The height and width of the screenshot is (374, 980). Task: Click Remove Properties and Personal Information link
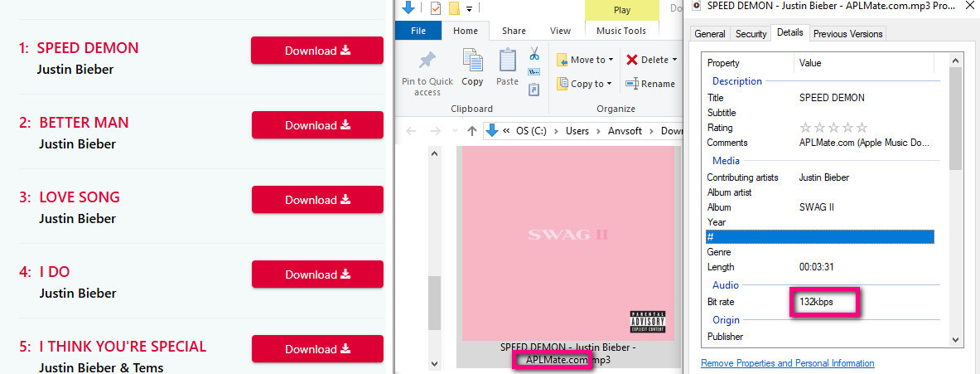pyautogui.click(x=788, y=362)
